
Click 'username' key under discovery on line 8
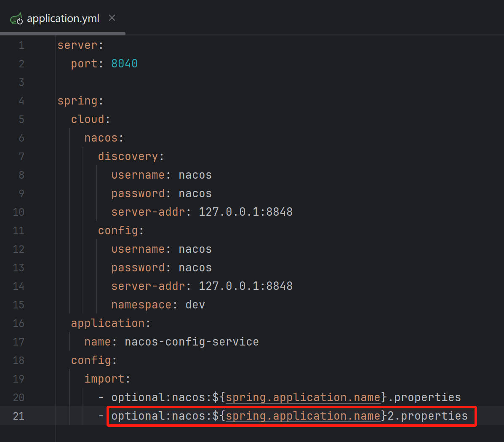[138, 175]
